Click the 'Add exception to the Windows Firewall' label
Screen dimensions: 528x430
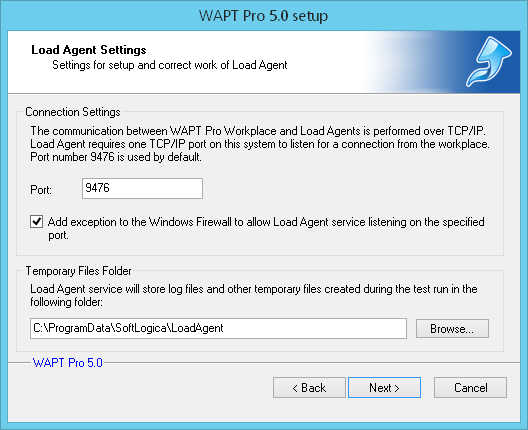click(x=266, y=228)
